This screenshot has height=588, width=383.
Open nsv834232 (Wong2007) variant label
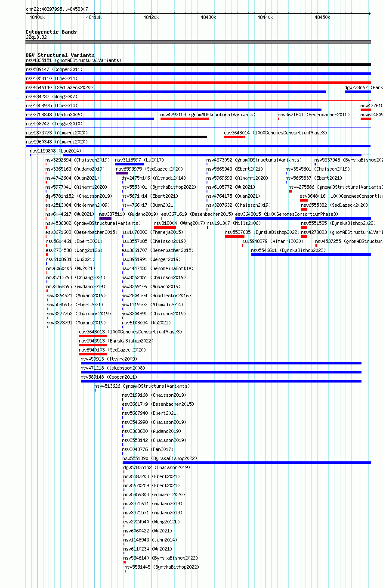tap(52, 96)
